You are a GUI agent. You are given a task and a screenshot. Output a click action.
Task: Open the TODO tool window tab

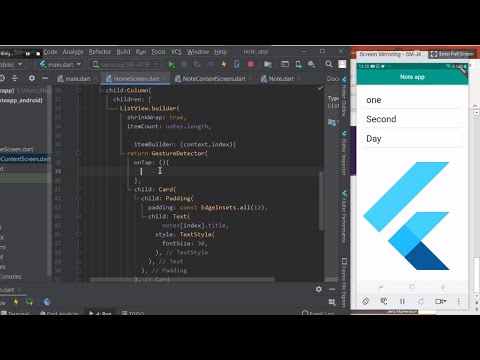pyautogui.click(x=133, y=313)
